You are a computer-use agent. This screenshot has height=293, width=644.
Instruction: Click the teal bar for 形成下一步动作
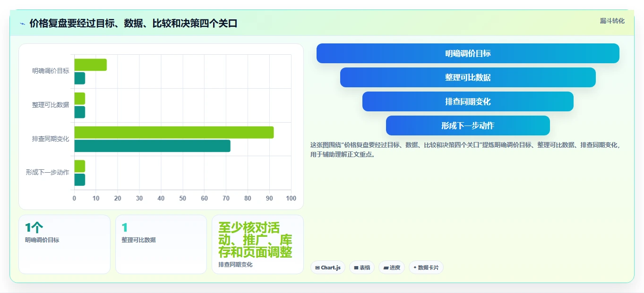(x=80, y=180)
